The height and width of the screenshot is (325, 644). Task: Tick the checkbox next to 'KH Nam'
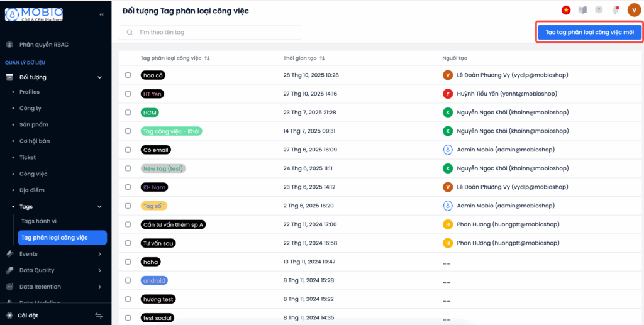coord(128,187)
